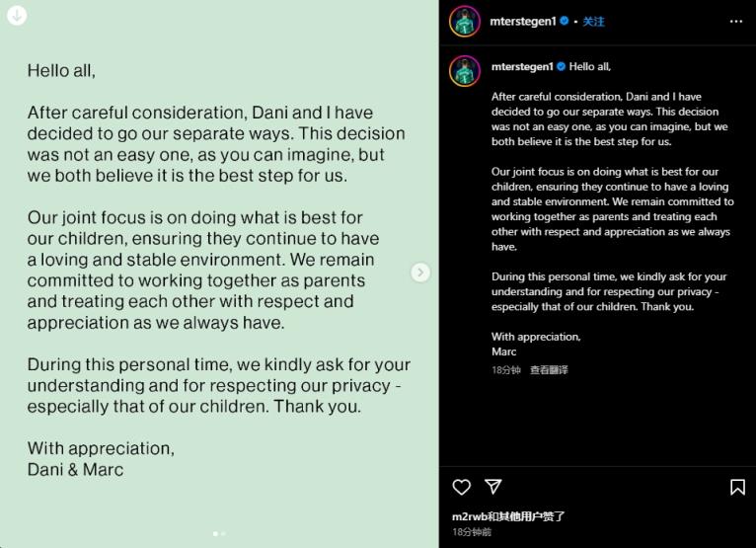Open mterstegen1 username in the header
The width and height of the screenshot is (756, 548).
coord(522,22)
